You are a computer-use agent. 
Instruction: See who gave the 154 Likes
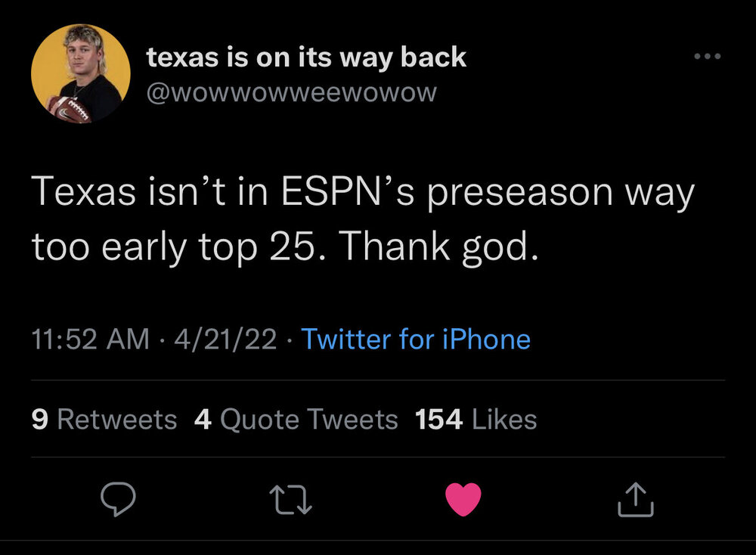[476, 419]
